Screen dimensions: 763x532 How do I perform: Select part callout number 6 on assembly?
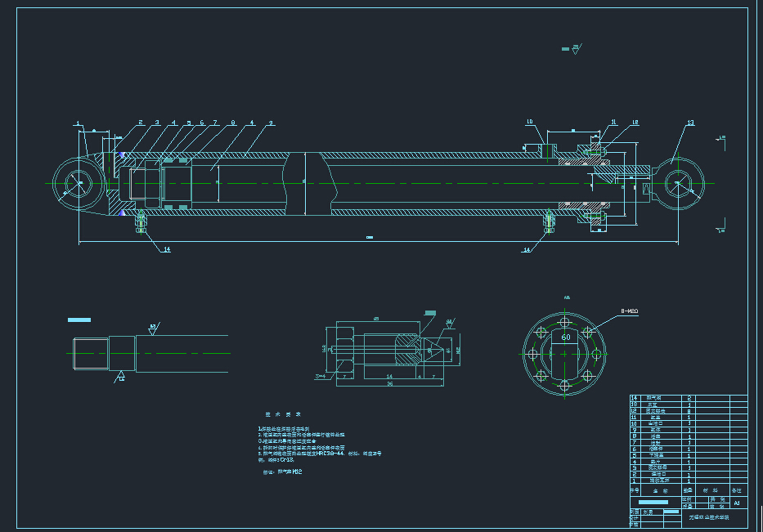pos(202,123)
